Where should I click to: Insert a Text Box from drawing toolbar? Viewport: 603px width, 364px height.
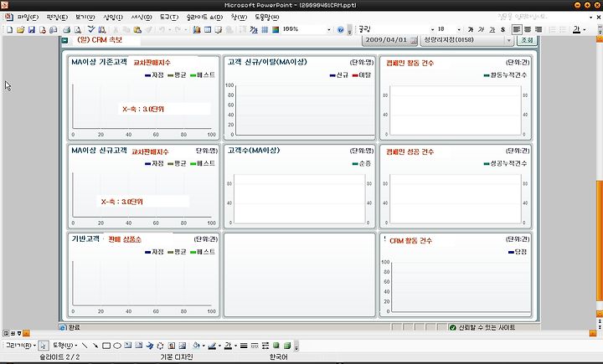[x=127, y=345]
